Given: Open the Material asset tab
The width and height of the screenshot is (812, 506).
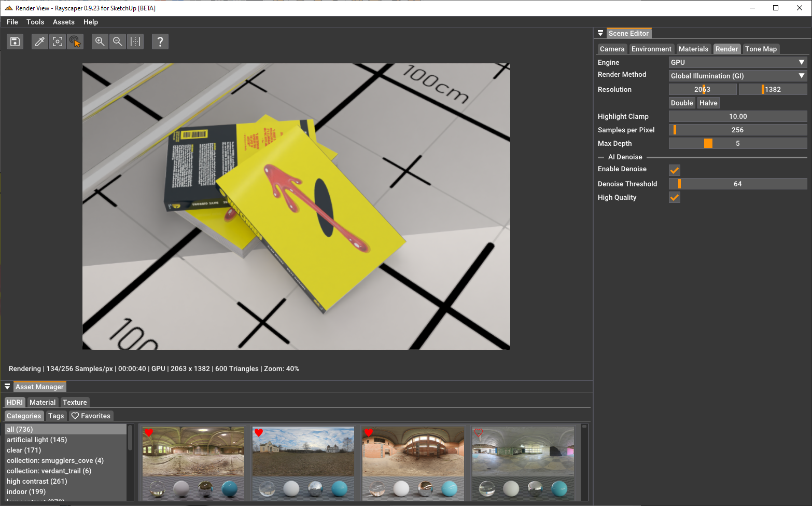Looking at the screenshot, I should [43, 402].
